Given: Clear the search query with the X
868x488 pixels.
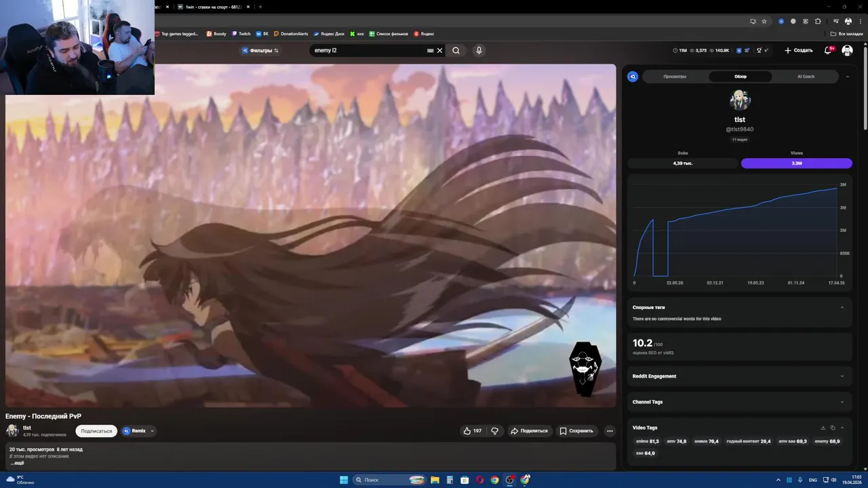Looking at the screenshot, I should 439,50.
